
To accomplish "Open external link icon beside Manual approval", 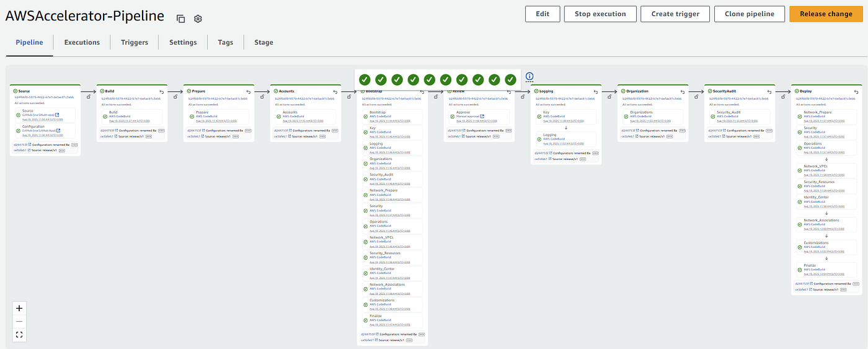I will 482,116.
